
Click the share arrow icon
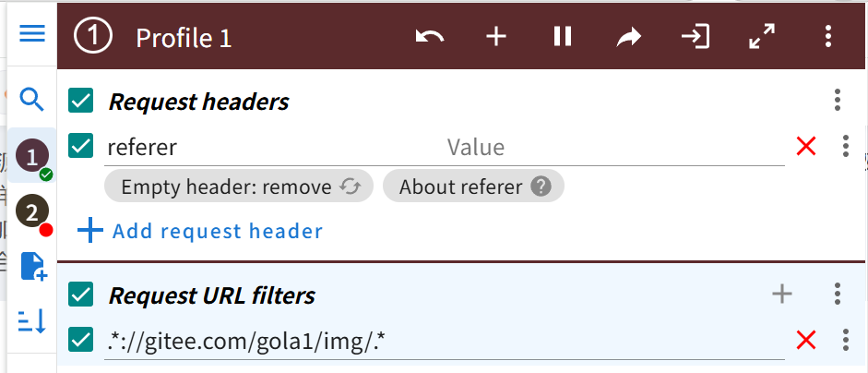point(629,37)
